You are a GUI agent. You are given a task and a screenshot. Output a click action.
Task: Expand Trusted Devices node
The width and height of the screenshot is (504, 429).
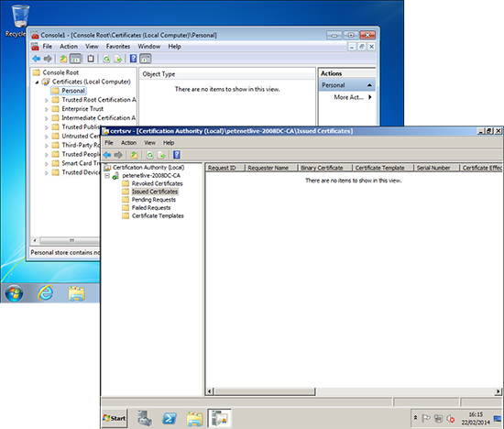(47, 172)
